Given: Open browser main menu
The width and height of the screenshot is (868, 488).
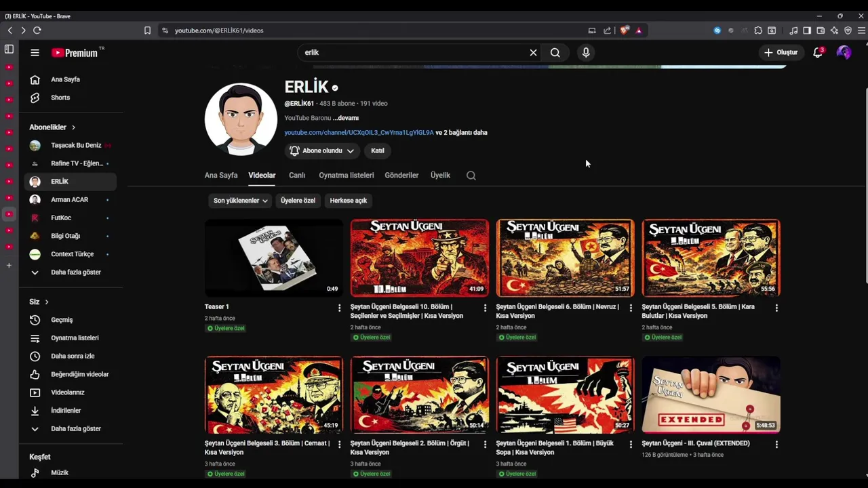Looking at the screenshot, I should pyautogui.click(x=861, y=30).
